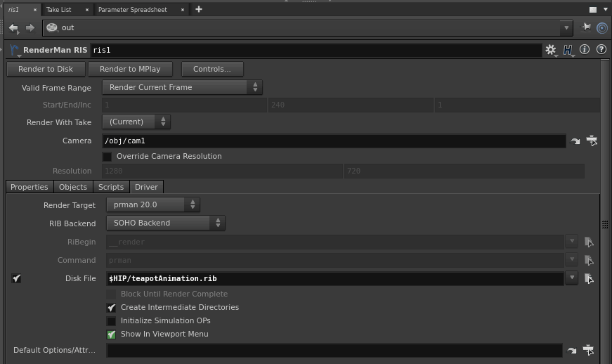Close the ris1 tab

(x=34, y=10)
